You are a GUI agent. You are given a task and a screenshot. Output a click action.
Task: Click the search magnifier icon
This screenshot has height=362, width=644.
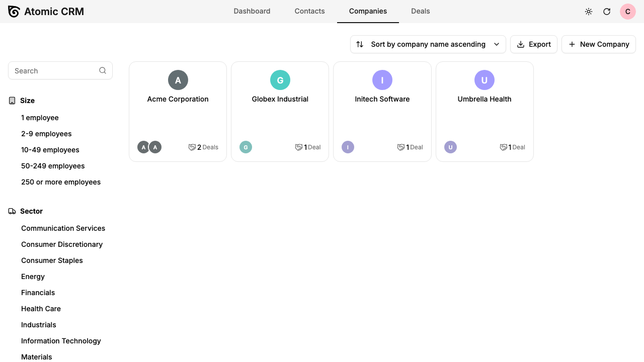click(x=103, y=70)
